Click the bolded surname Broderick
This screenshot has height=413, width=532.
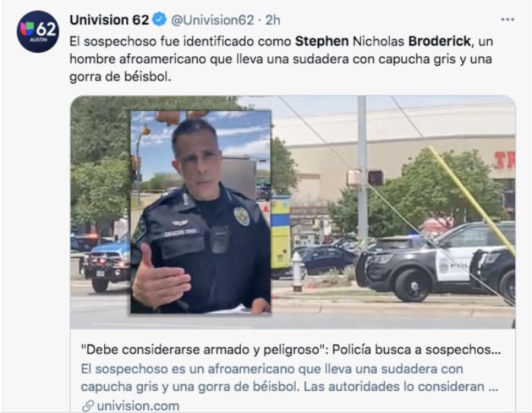pyautogui.click(x=439, y=41)
